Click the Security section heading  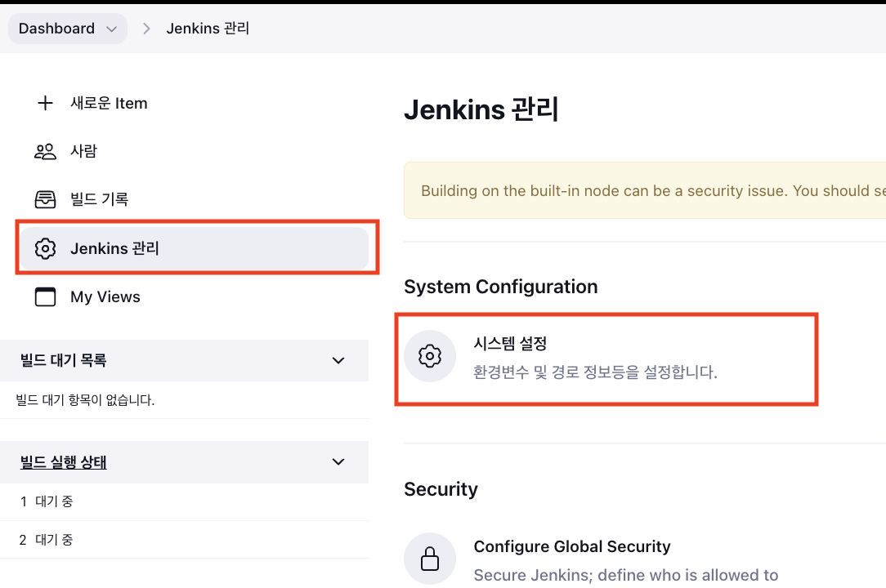tap(441, 489)
